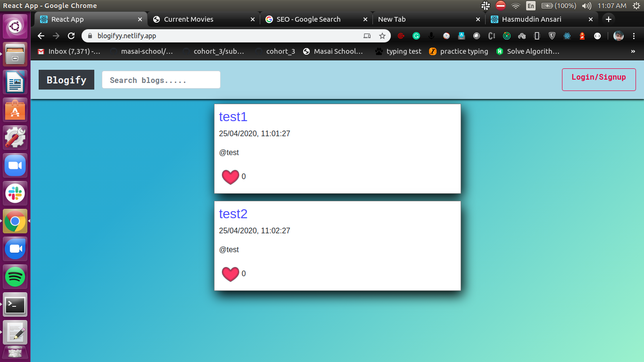644x362 pixels.
Task: Toggle heart on test2 blog post
Action: click(x=230, y=274)
